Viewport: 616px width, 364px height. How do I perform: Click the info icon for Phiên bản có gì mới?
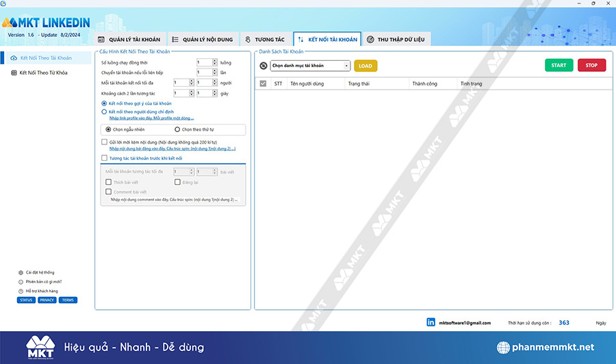[21, 281]
